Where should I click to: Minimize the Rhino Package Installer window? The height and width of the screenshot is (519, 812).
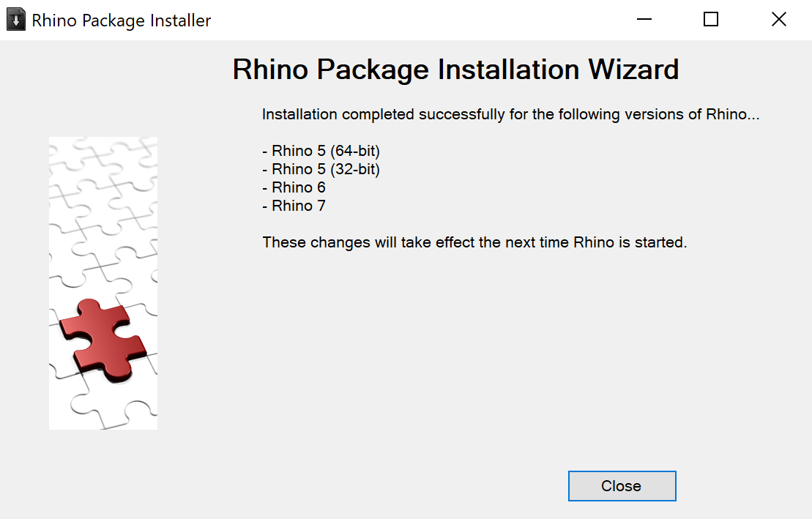click(x=644, y=20)
